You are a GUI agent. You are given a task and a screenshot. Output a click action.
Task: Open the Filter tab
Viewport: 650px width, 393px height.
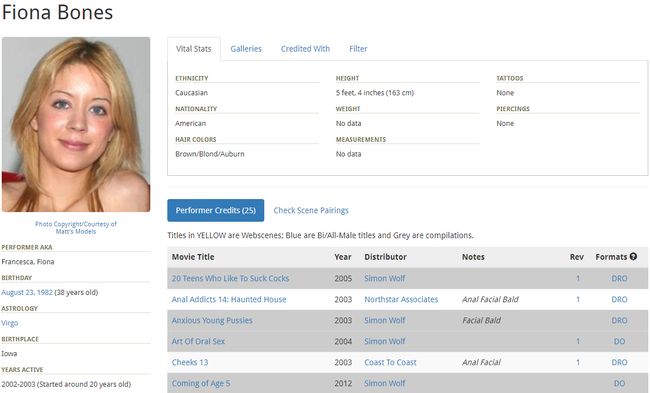click(358, 49)
